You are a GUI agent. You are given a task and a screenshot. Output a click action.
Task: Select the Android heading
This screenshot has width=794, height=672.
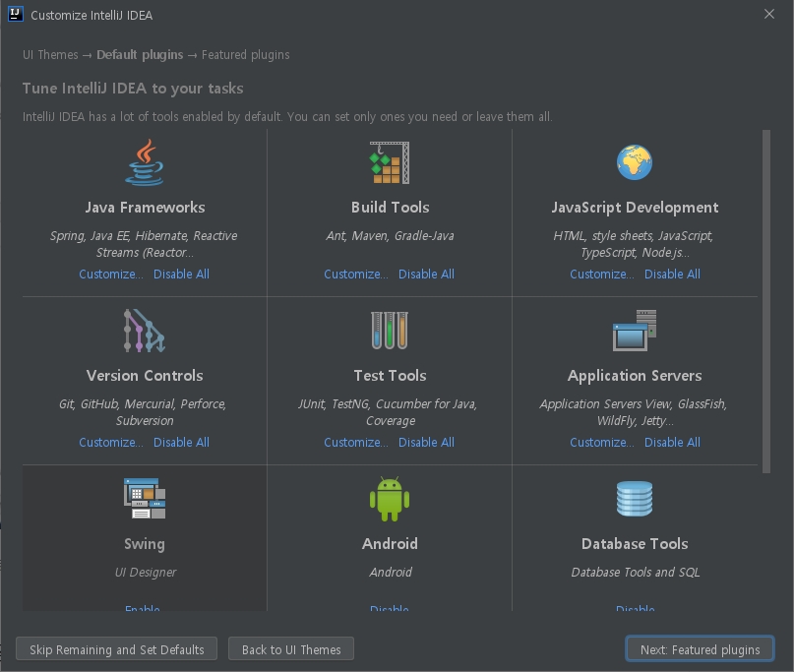pos(390,543)
